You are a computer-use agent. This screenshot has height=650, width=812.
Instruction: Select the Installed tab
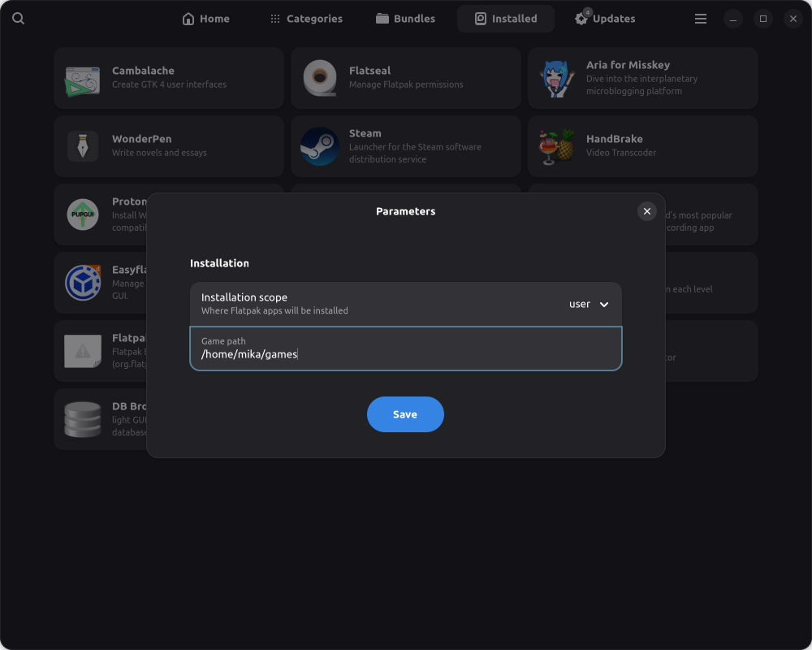[x=506, y=19]
